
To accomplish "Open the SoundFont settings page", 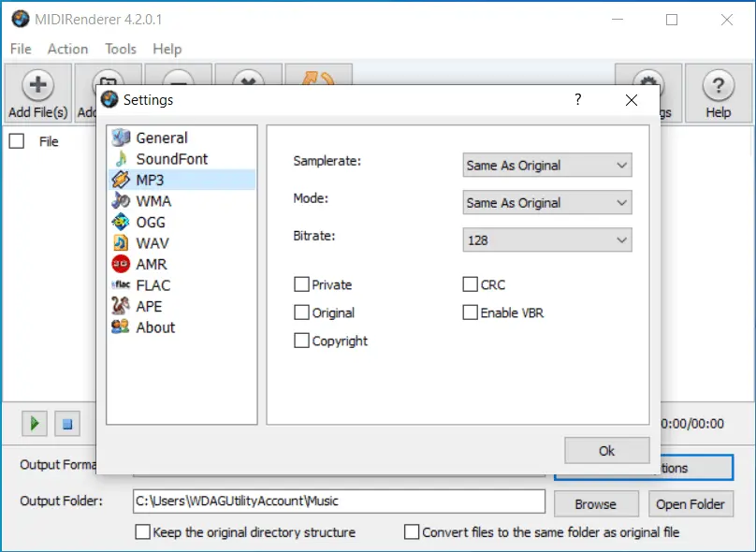I will pyautogui.click(x=182, y=159).
